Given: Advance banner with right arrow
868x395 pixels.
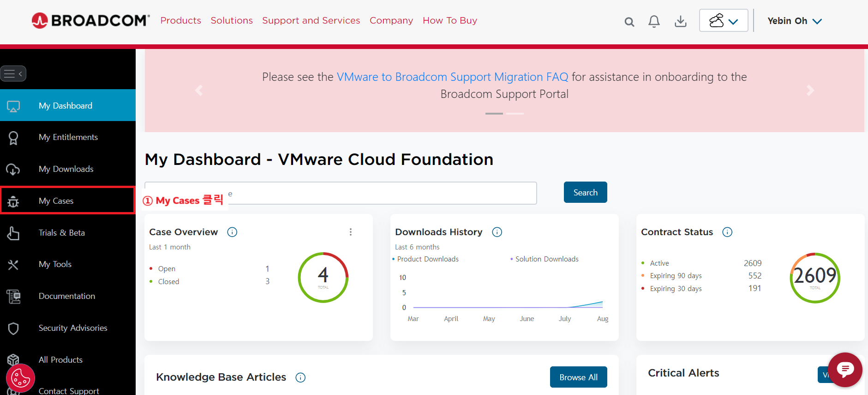Looking at the screenshot, I should pos(810,91).
